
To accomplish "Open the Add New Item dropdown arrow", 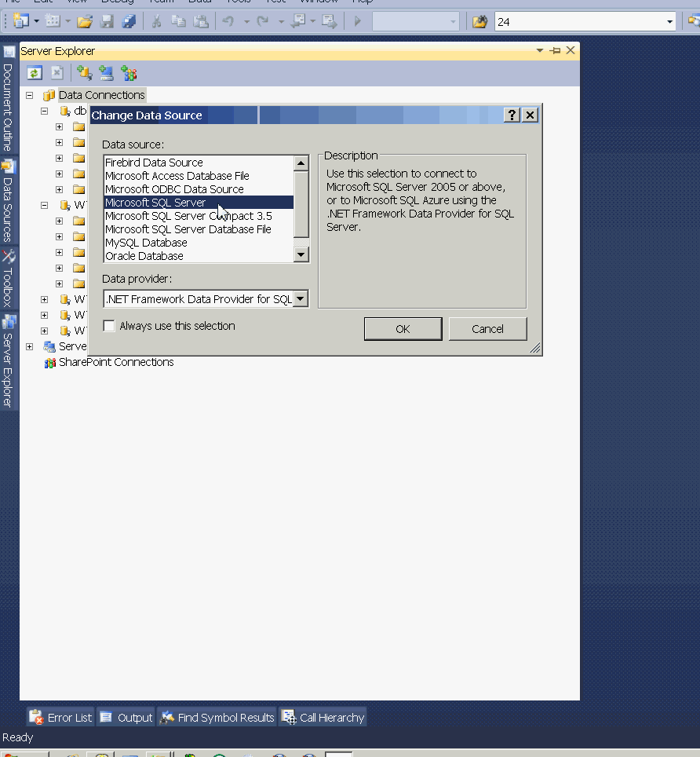I will 67,22.
